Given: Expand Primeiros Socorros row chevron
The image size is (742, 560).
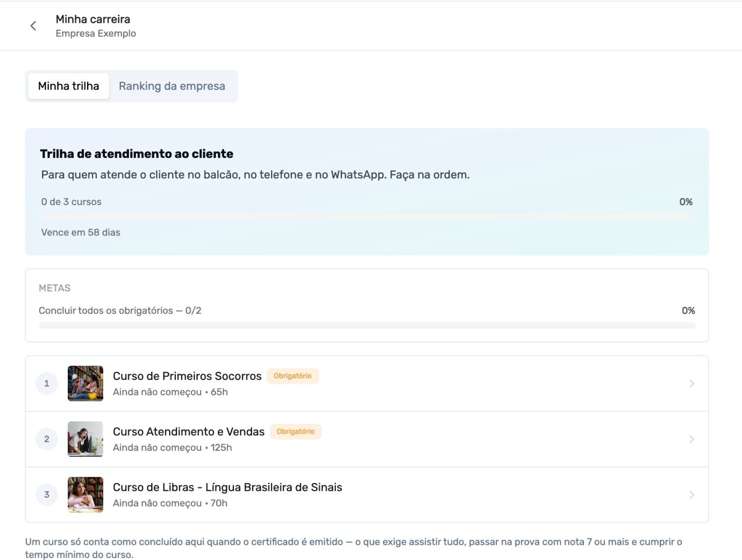Looking at the screenshot, I should point(692,384).
